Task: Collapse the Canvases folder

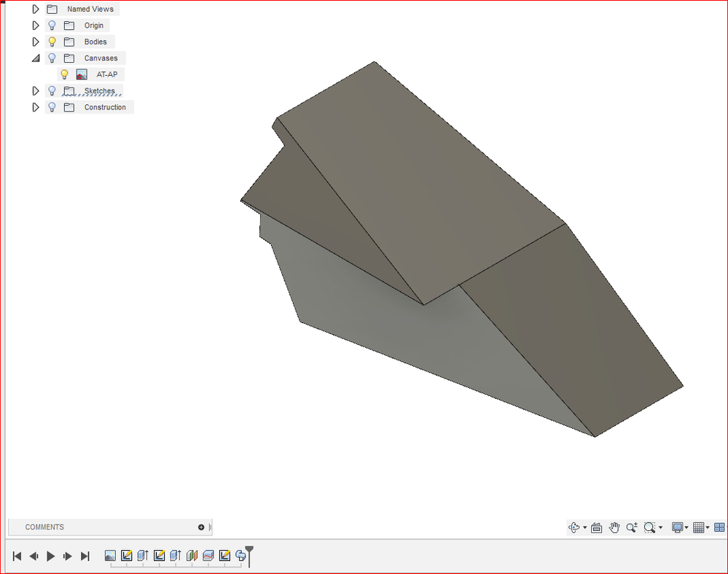Action: [x=35, y=58]
